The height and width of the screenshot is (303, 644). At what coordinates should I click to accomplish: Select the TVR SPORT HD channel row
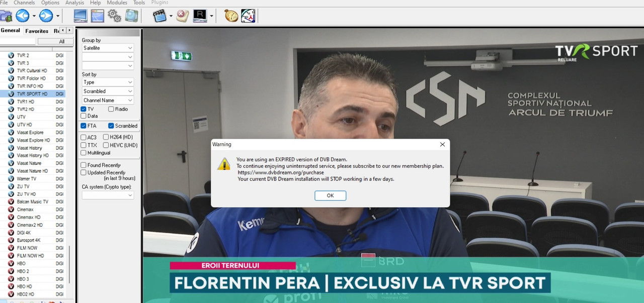33,94
